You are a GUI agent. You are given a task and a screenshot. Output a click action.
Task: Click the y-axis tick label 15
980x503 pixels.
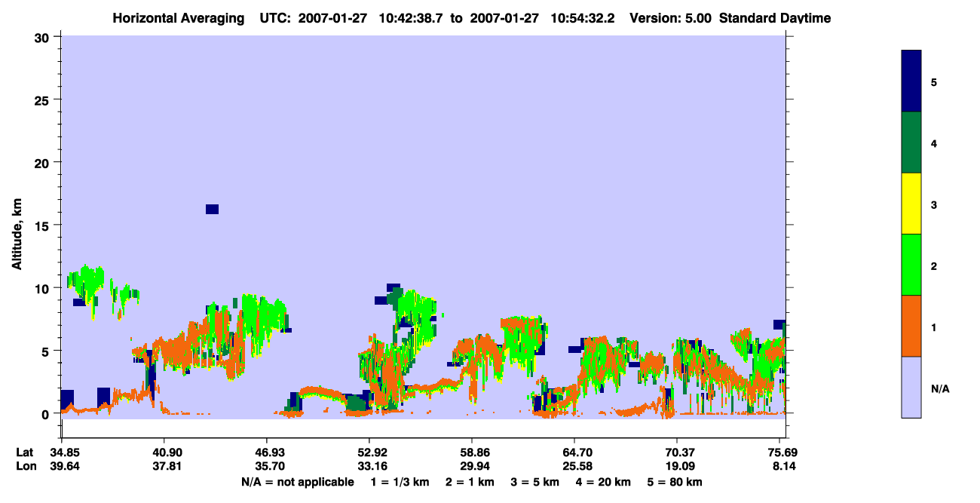tap(44, 225)
